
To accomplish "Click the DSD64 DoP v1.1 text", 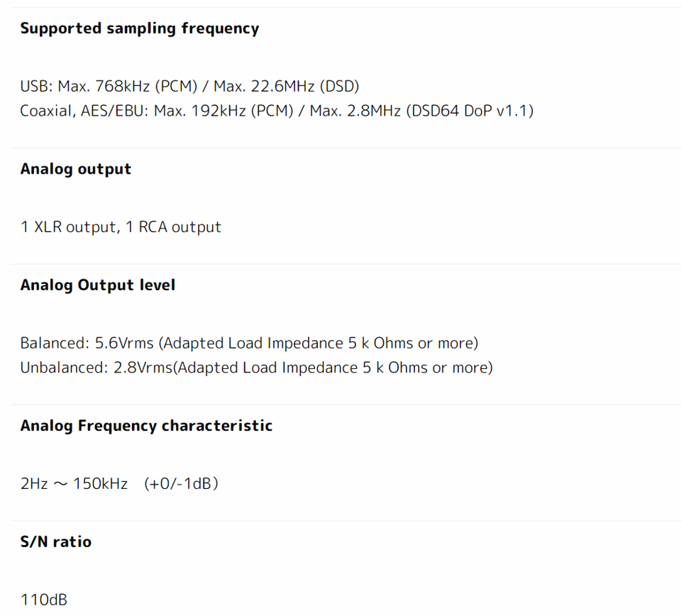I will point(470,111).
